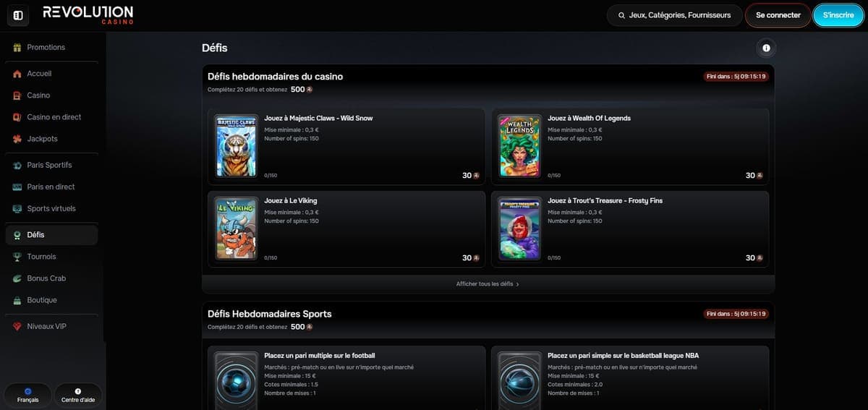Open Paris en direct menu item

(x=51, y=187)
